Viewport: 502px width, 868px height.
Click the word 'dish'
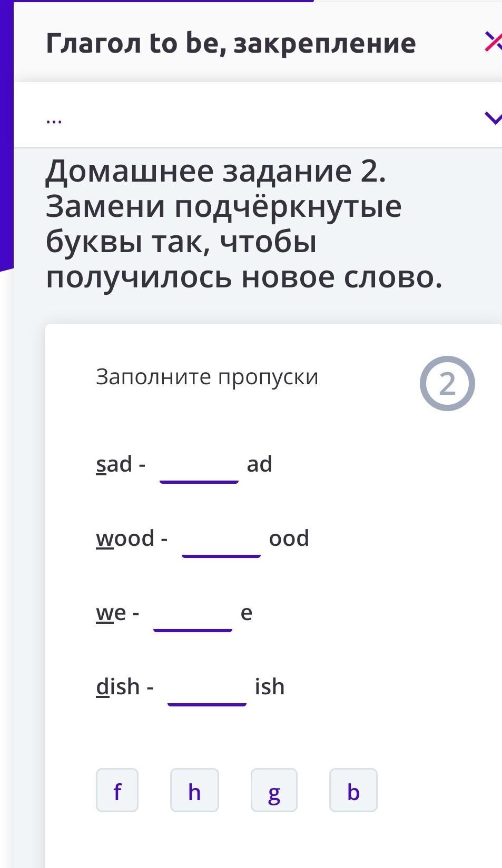pos(117,687)
